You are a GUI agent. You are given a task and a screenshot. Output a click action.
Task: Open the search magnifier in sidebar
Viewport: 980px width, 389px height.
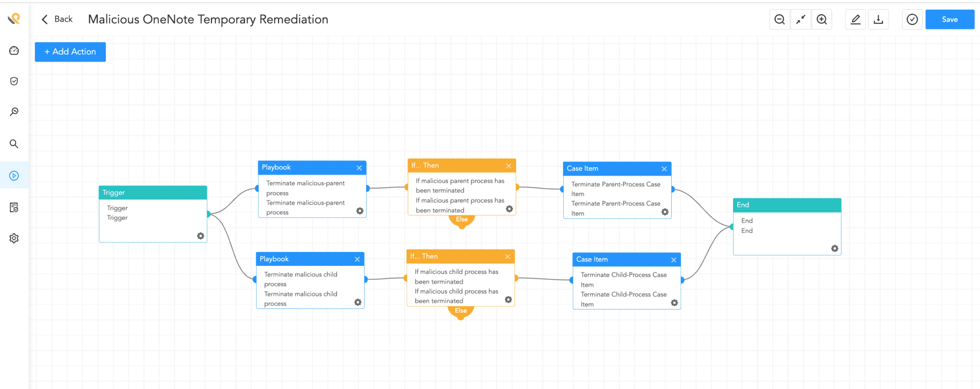pyautogui.click(x=14, y=144)
